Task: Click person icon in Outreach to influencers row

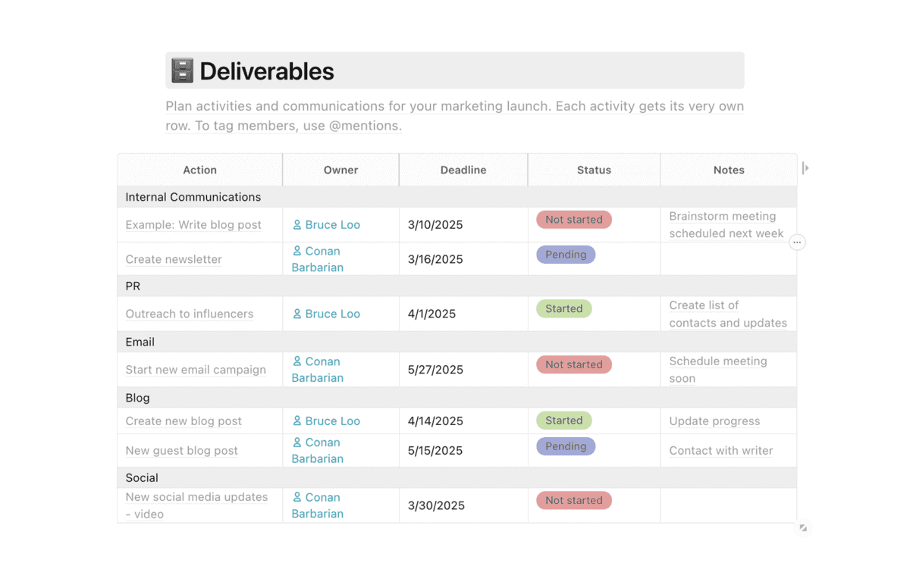Action: click(x=297, y=314)
